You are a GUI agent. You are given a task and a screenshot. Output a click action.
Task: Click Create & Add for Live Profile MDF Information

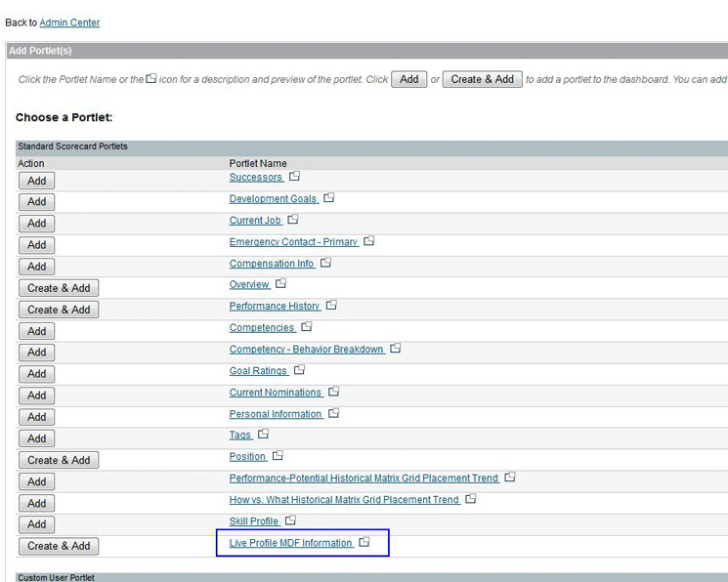(59, 546)
